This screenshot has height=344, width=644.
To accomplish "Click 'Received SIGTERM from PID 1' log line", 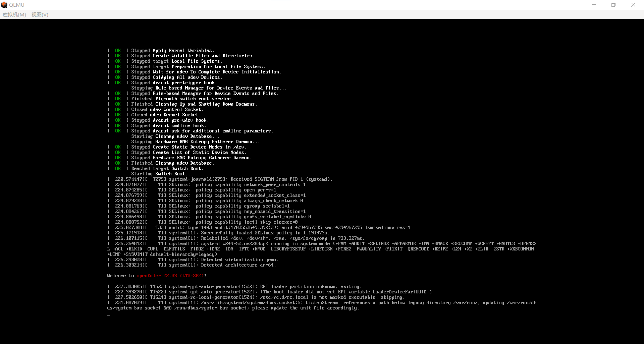I will [220, 179].
